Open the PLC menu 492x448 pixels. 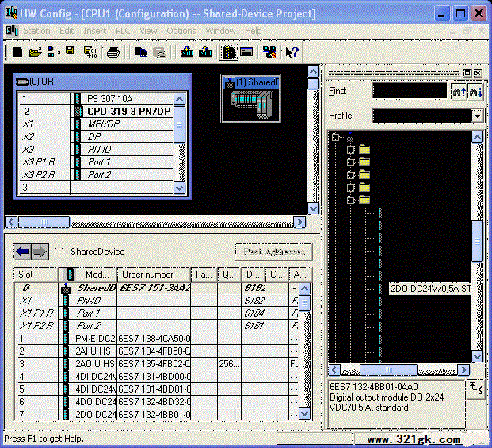[x=123, y=31]
